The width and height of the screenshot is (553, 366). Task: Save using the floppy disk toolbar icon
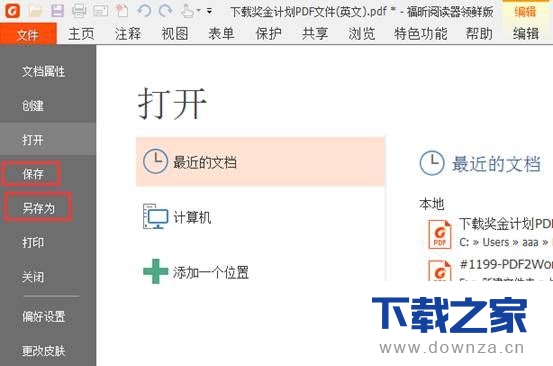coord(57,11)
